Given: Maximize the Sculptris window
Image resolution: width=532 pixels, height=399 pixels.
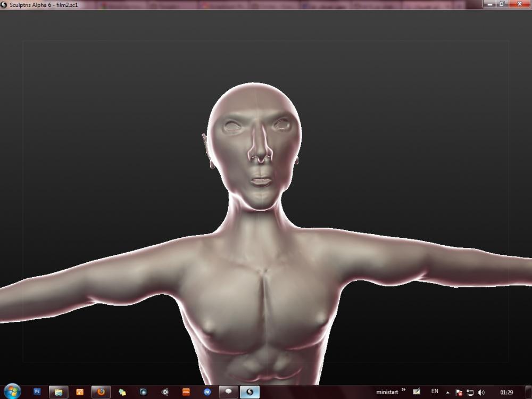Looking at the screenshot, I should point(502,4).
